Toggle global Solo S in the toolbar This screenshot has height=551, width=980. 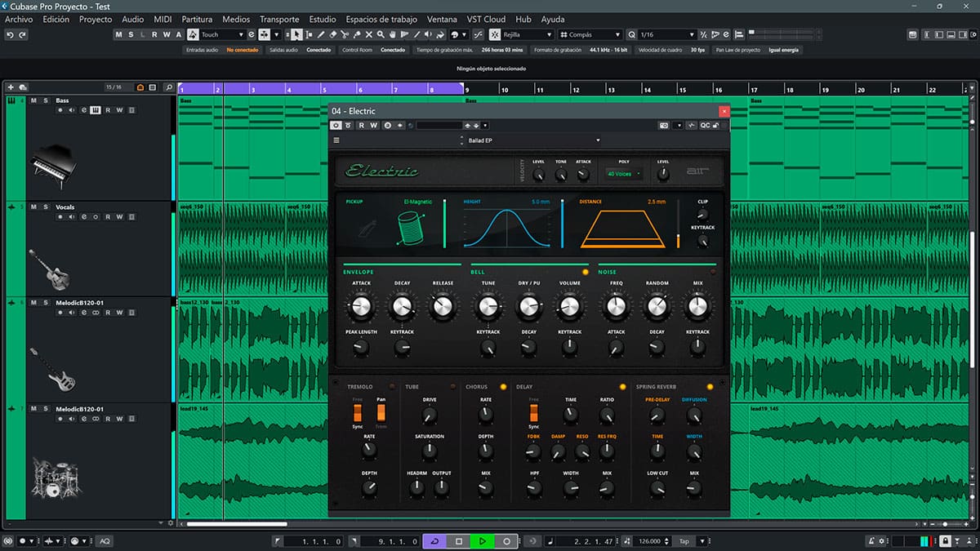point(131,35)
